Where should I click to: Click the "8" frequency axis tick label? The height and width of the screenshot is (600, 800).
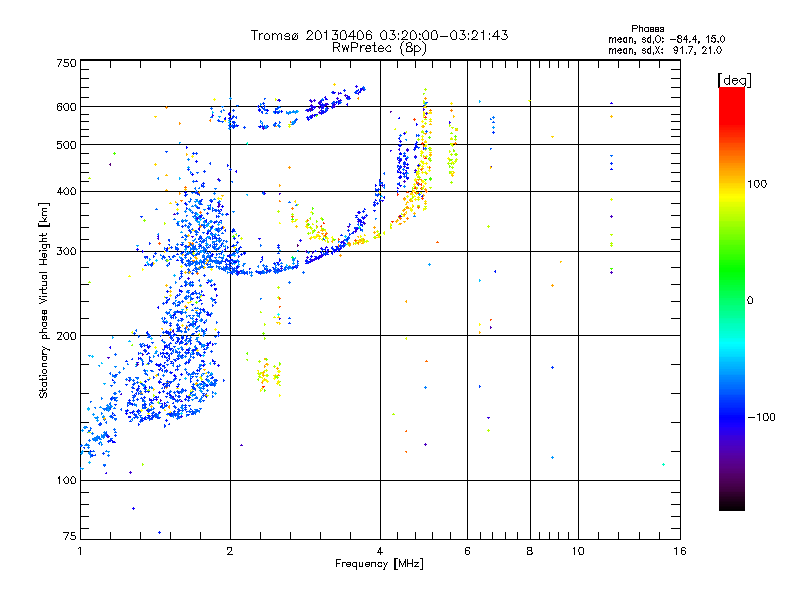(x=530, y=551)
